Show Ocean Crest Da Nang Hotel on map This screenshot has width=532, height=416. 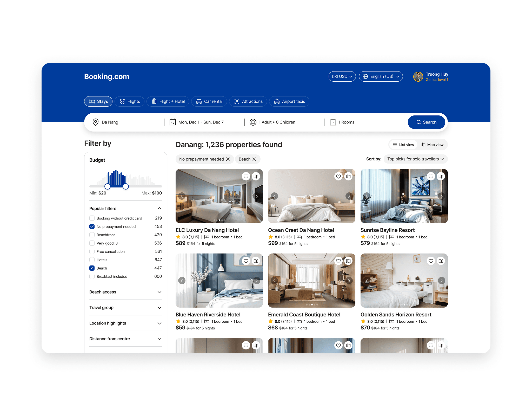pos(348,177)
